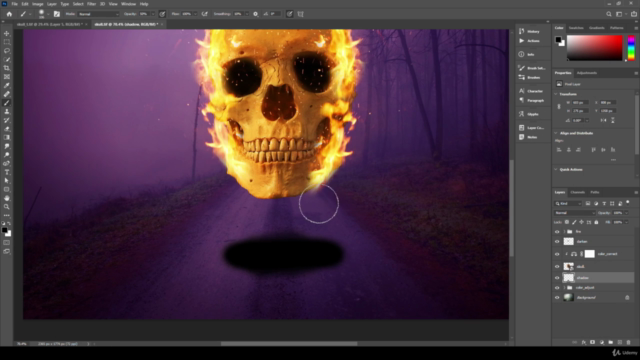
Task: Select the Eyedropper tool
Action: pyautogui.click(x=7, y=85)
